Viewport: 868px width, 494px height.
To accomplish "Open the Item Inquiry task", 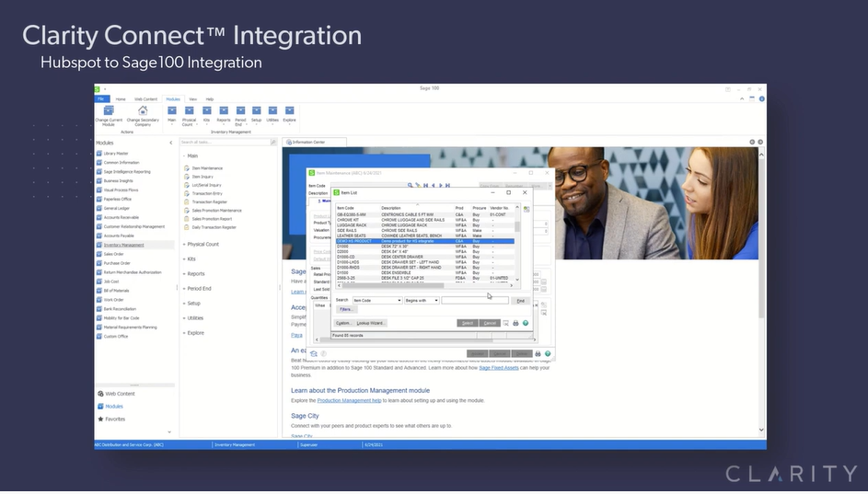I will tap(203, 177).
